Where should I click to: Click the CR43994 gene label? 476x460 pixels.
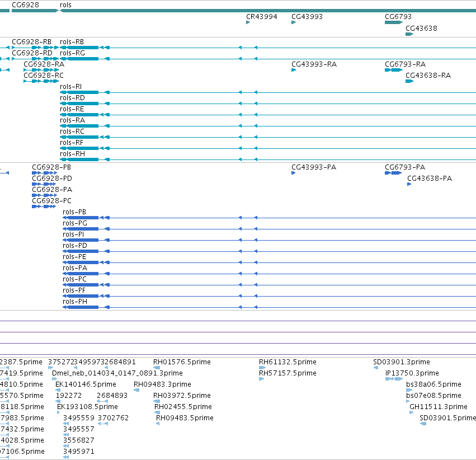click(261, 17)
